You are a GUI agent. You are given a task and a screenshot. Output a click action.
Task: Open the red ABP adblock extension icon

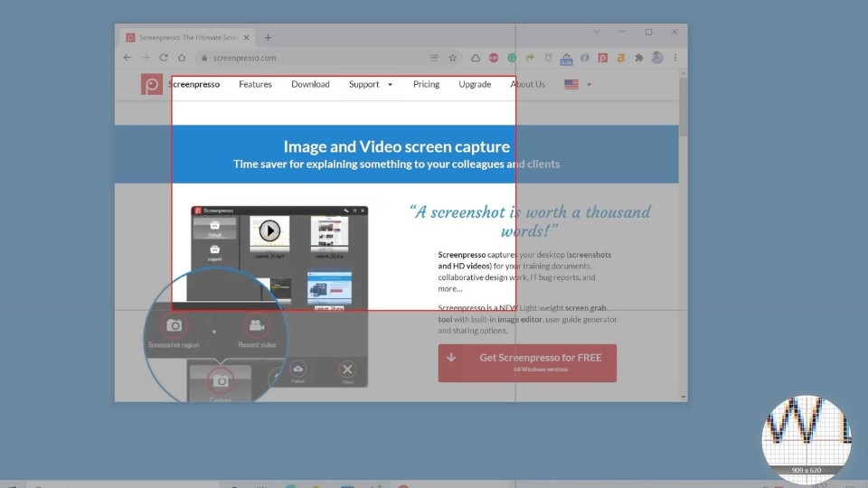pos(494,58)
